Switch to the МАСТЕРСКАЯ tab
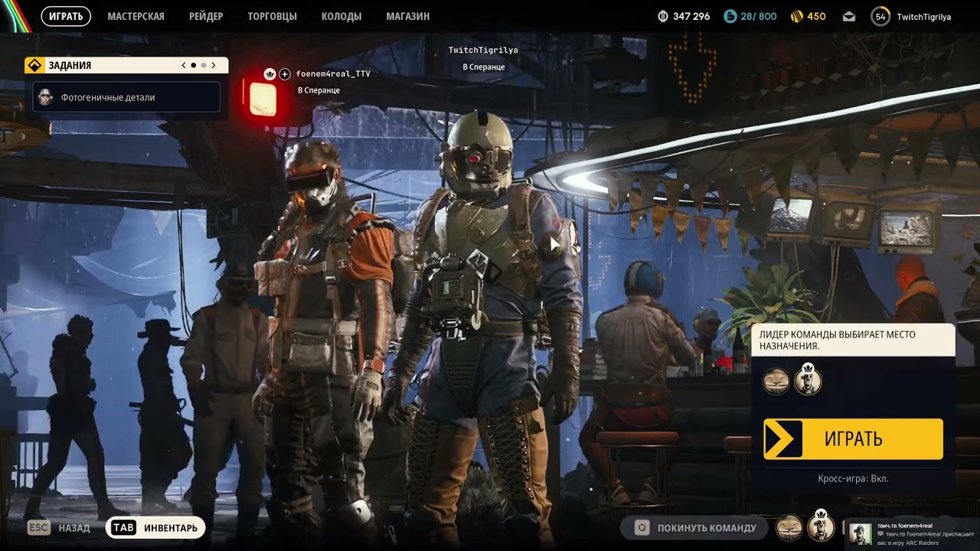Viewport: 980px width, 551px height. pos(136,16)
